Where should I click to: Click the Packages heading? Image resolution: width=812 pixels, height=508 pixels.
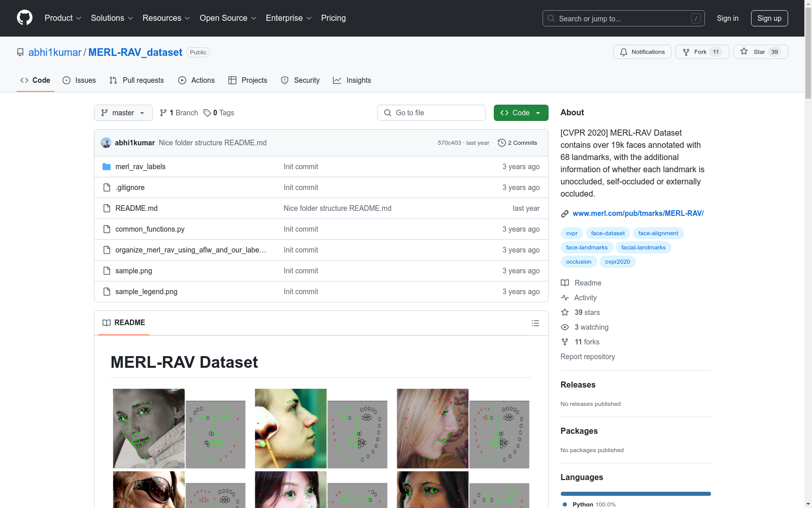tap(579, 431)
